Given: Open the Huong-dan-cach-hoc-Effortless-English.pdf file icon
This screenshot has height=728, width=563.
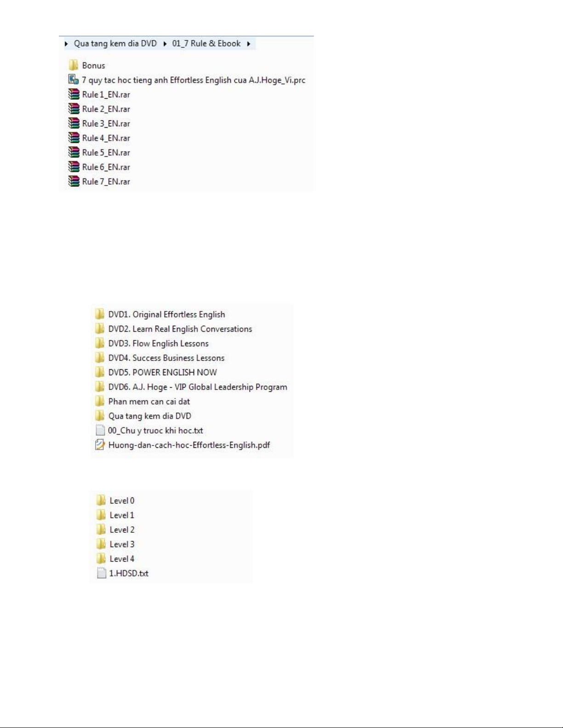Looking at the screenshot, I should point(100,445).
